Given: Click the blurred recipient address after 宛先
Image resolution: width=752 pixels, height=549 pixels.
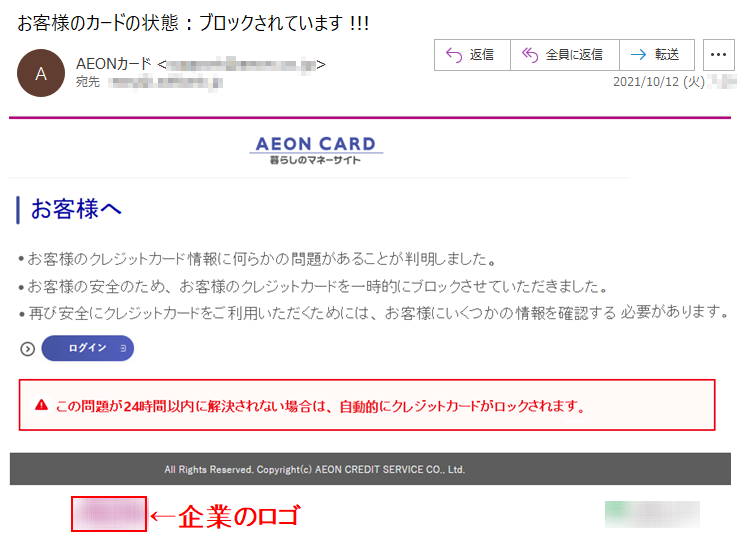Looking at the screenshot, I should pyautogui.click(x=165, y=82).
